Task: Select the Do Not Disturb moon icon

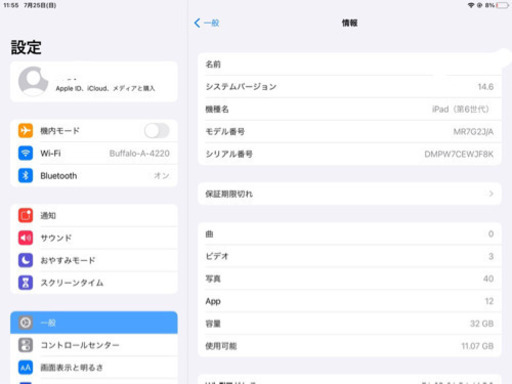Action: [26, 260]
